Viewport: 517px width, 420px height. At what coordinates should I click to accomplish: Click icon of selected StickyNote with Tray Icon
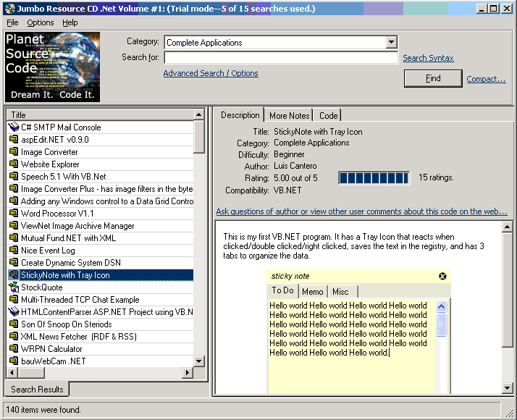(x=14, y=274)
